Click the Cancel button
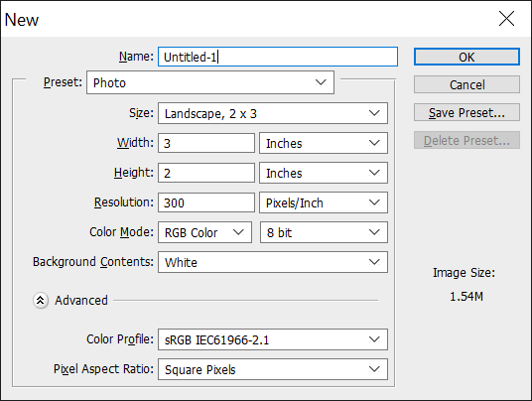532x401 pixels. coord(466,84)
